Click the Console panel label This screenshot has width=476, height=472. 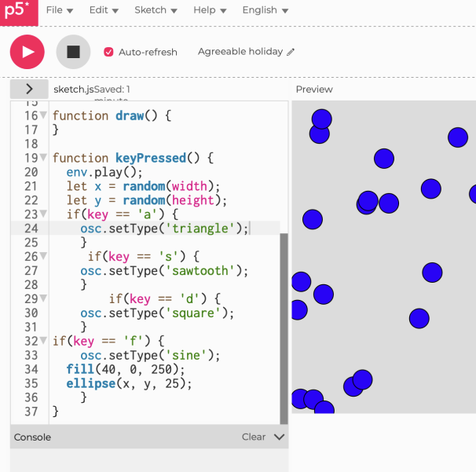(32, 437)
